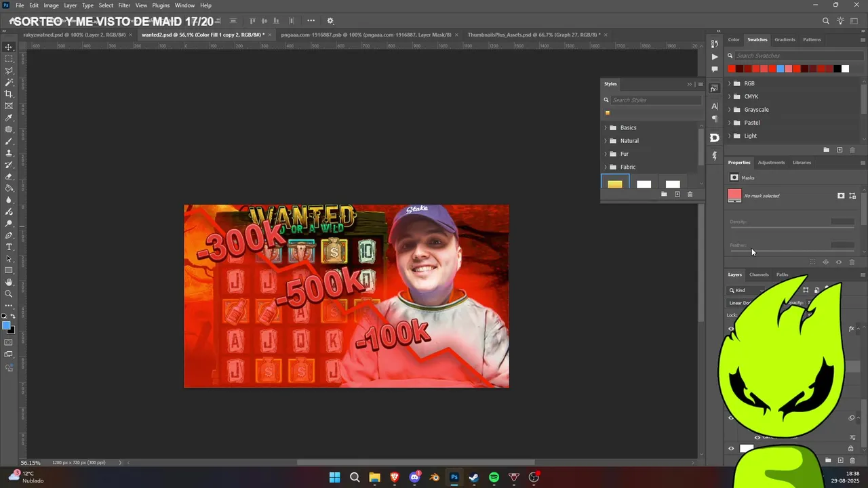Open the Character panel icon
Screen dimensions: 868x488
714,106
